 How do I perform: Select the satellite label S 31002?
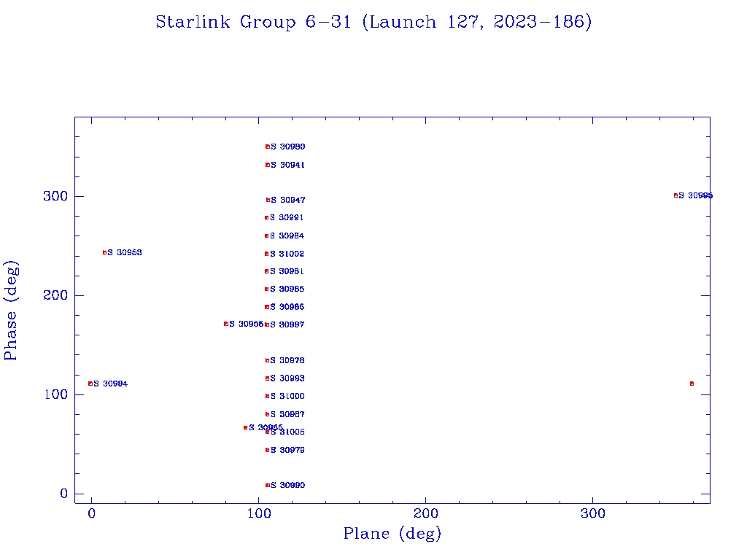pyautogui.click(x=287, y=254)
